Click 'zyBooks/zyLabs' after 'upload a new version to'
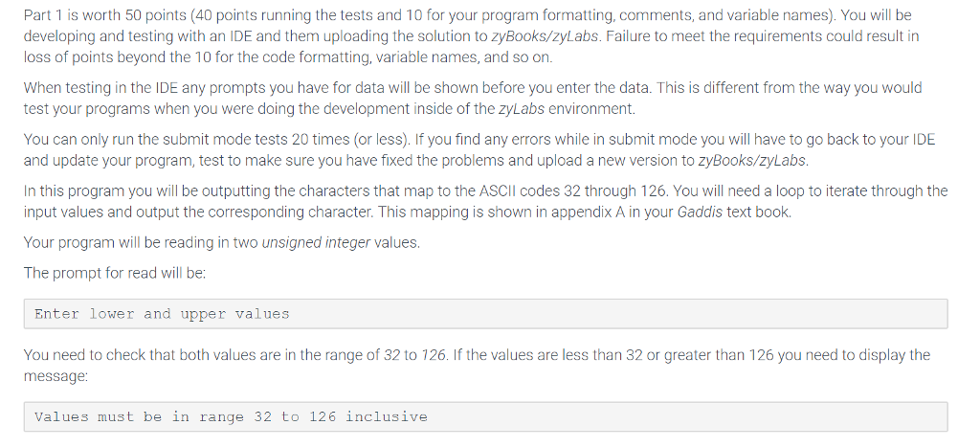The height and width of the screenshot is (448, 980). tap(753, 159)
